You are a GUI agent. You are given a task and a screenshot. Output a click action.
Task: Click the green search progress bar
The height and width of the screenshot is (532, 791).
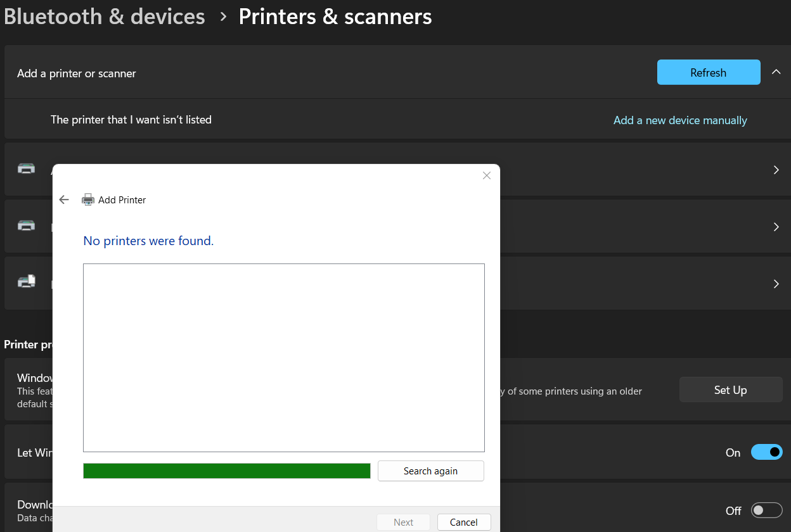pos(227,471)
